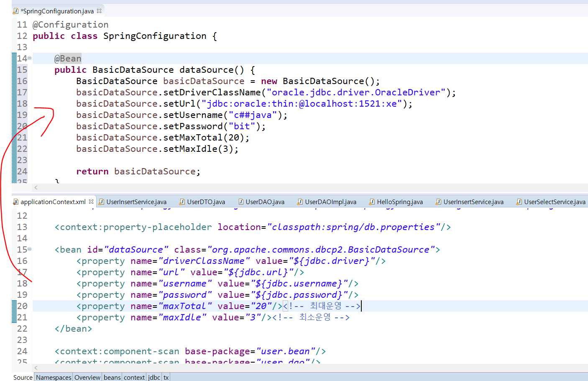588x381 pixels.
Task: Click the maxIdle property name in XML
Action: (x=182, y=317)
